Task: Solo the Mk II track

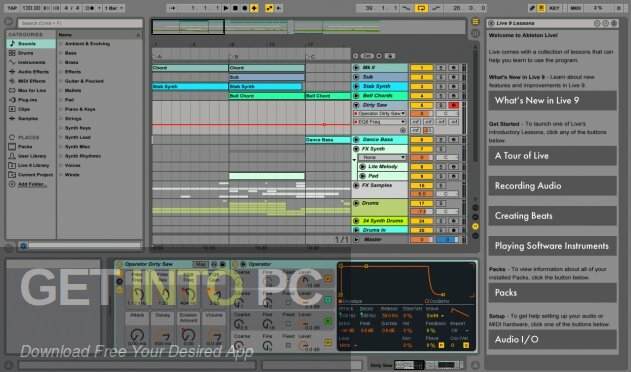Action: click(x=441, y=68)
